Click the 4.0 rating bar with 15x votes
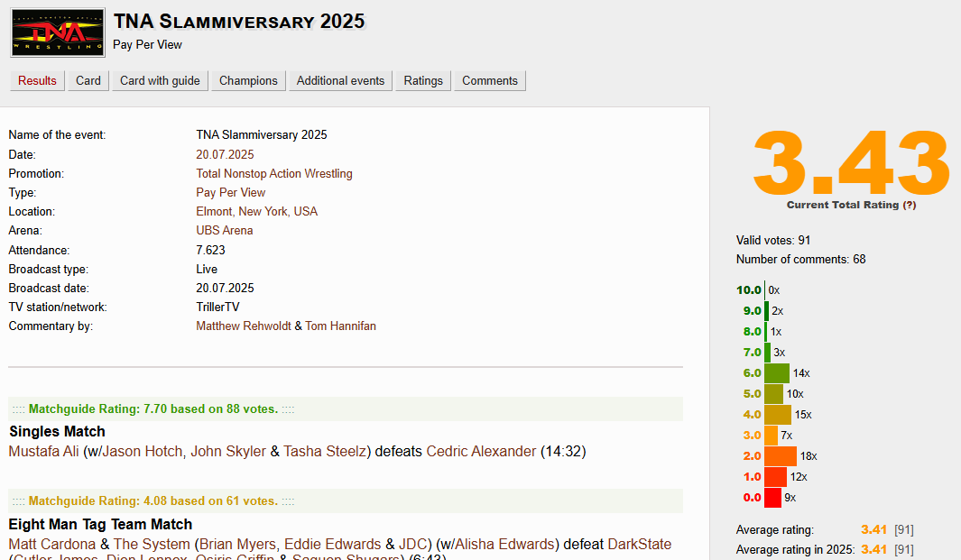This screenshot has height=560, width=961. coord(778,415)
